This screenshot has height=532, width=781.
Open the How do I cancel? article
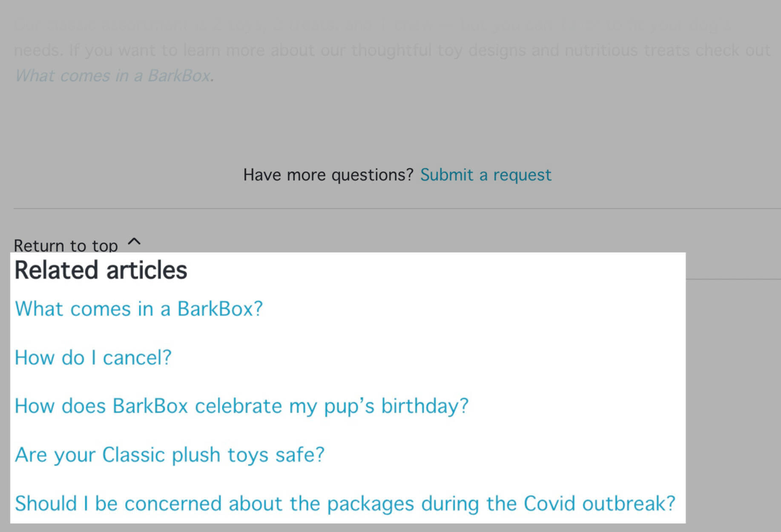[93, 358]
